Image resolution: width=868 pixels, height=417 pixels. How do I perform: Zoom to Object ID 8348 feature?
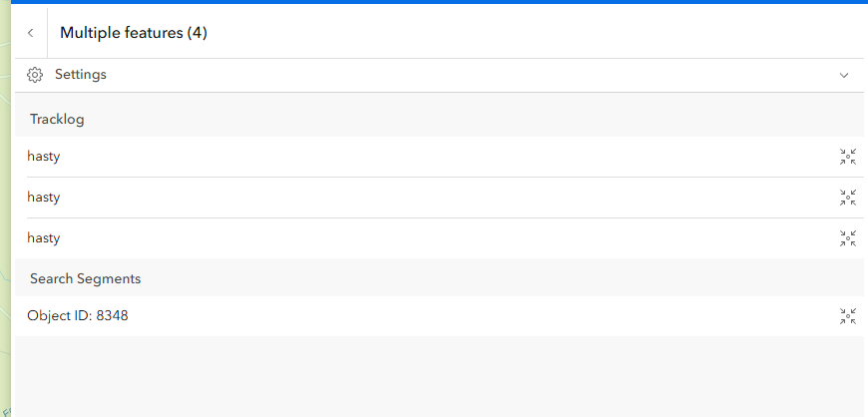point(848,316)
